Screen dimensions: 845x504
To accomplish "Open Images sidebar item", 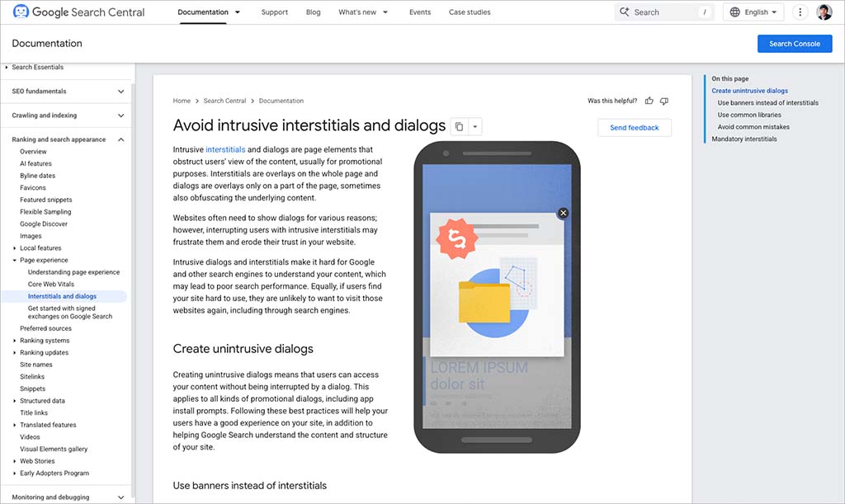I will 31,237.
